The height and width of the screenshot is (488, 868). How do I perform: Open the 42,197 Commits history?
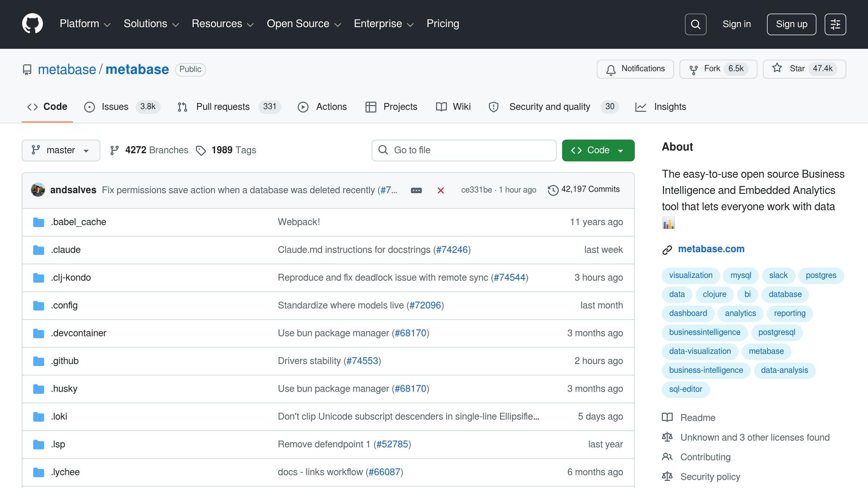click(x=584, y=189)
